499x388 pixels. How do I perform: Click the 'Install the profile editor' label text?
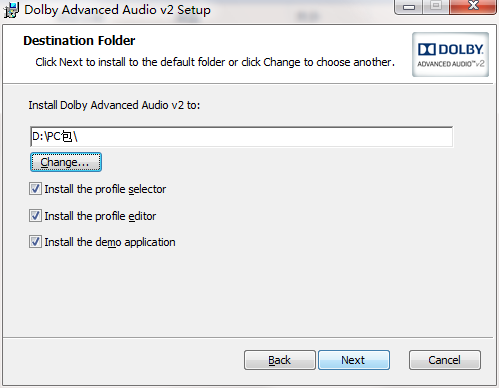click(x=100, y=216)
